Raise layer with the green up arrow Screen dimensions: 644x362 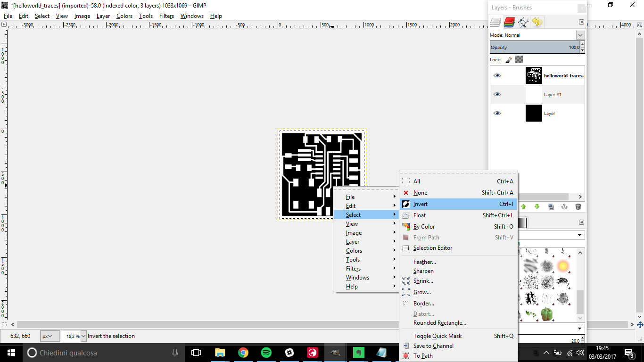click(x=523, y=206)
